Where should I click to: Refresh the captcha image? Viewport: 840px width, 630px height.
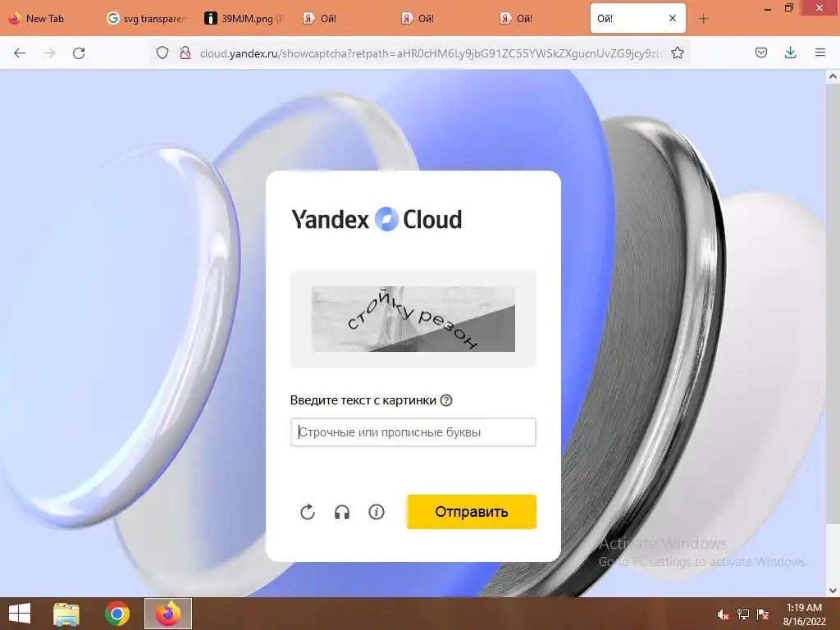(308, 512)
